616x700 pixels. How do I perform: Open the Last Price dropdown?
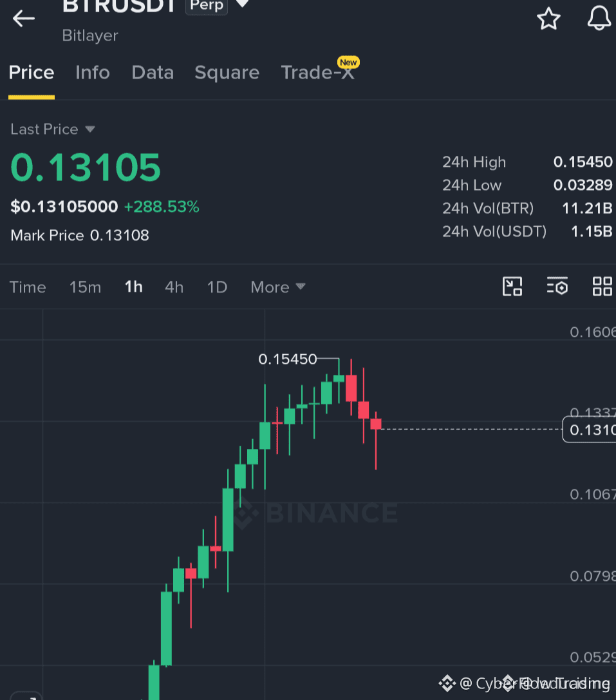point(53,129)
